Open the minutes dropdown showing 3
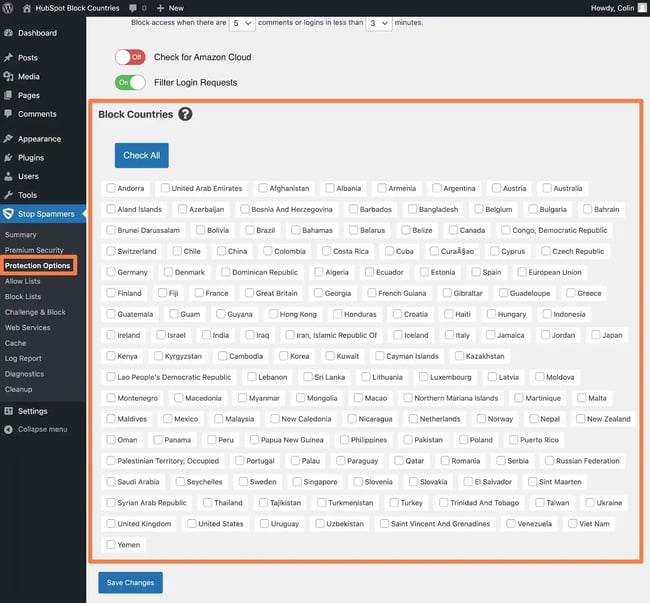 tap(378, 23)
